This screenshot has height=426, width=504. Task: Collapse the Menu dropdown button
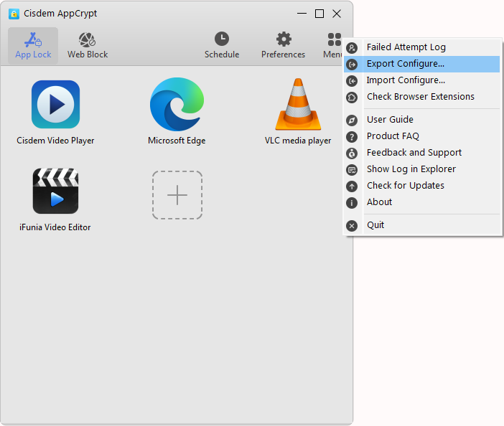tap(333, 46)
